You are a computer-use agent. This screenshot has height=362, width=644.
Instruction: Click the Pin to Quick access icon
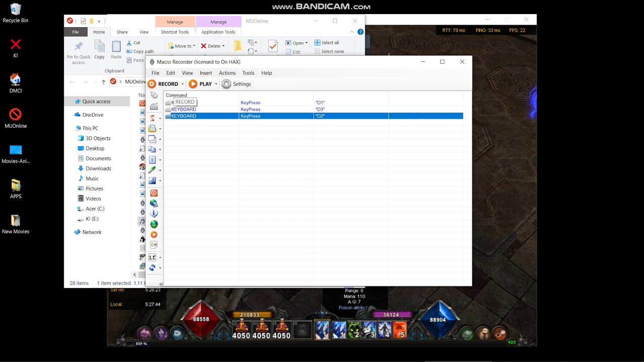point(78,47)
